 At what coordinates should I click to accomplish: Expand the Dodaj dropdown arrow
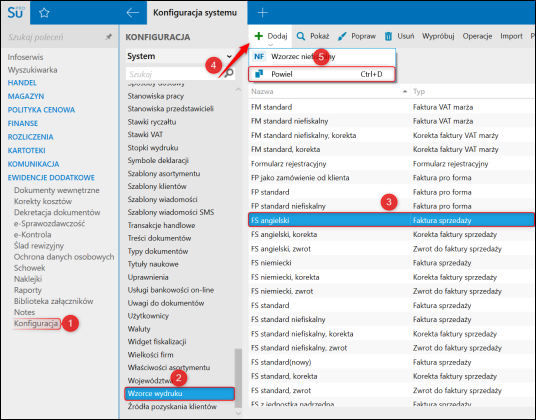coord(270,45)
